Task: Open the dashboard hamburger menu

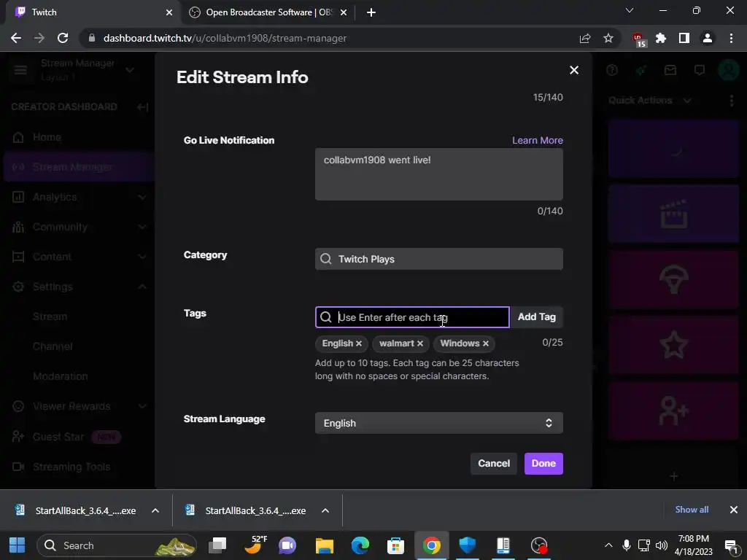Action: (x=20, y=71)
